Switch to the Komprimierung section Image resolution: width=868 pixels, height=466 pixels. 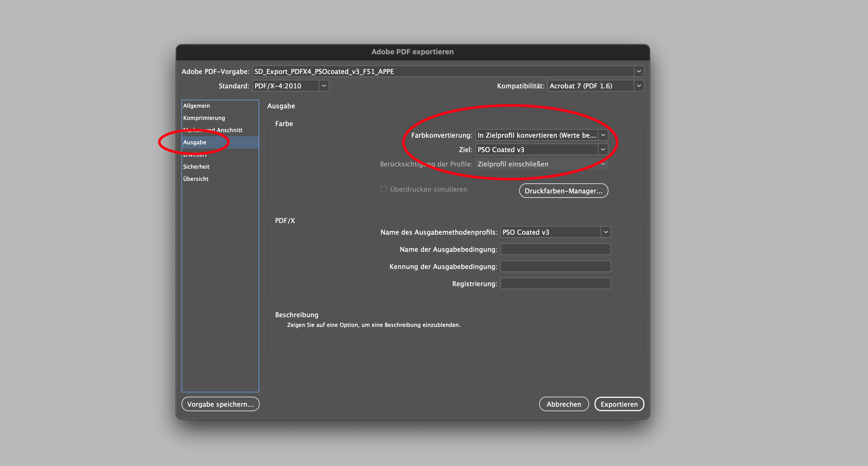(x=204, y=118)
